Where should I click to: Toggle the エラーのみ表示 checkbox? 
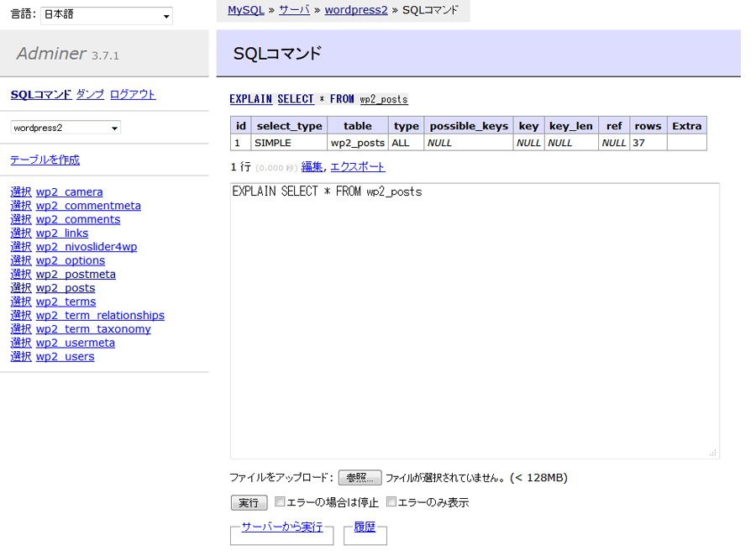391,502
